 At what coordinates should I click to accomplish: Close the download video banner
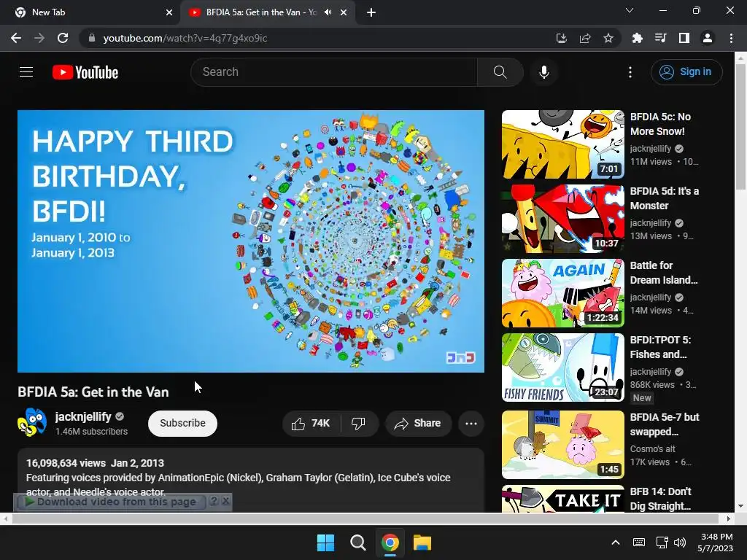coord(226,501)
